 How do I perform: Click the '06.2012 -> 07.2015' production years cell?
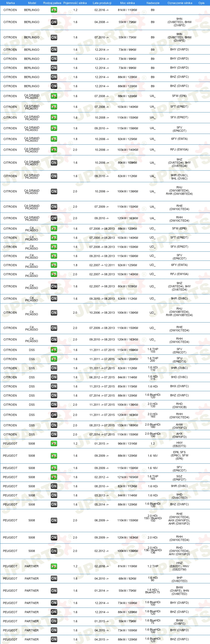(102, 377)
